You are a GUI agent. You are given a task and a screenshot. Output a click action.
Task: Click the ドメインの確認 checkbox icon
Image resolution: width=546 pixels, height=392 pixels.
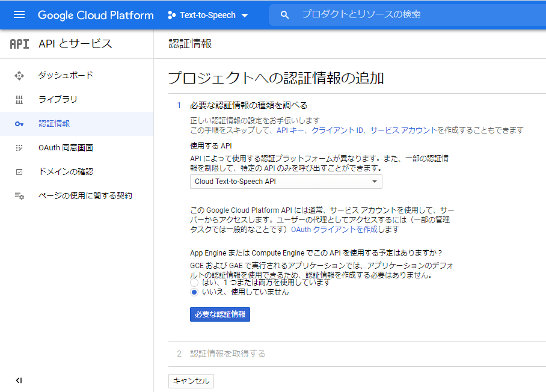point(19,172)
